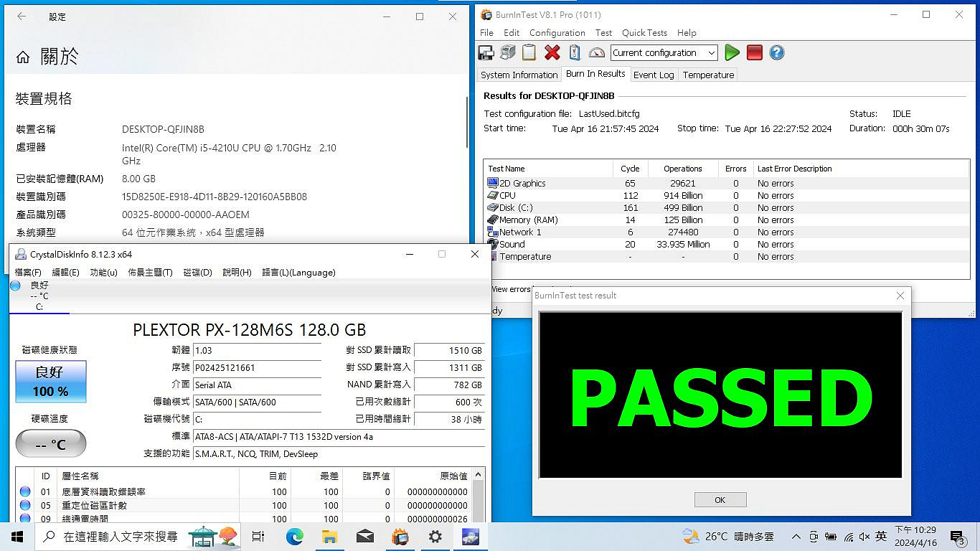Click the Settings home icon beside 關於
This screenshot has width=980, height=551.
[23, 57]
